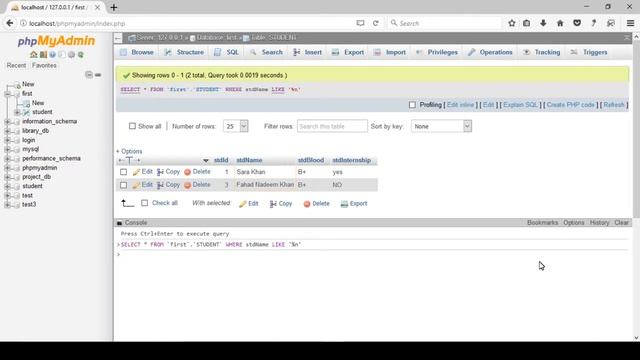640x360 pixels.
Task: Open the Export tab
Action: (348, 52)
